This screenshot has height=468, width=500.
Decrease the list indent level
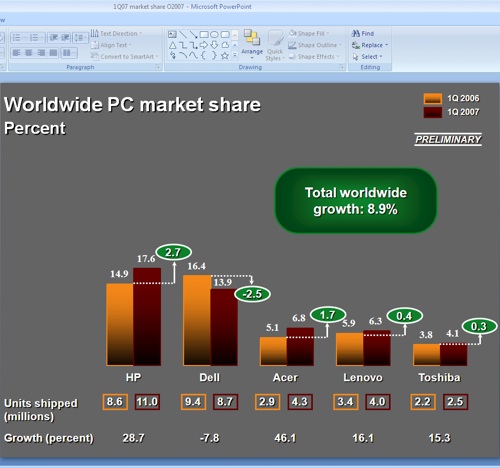pos(54,37)
